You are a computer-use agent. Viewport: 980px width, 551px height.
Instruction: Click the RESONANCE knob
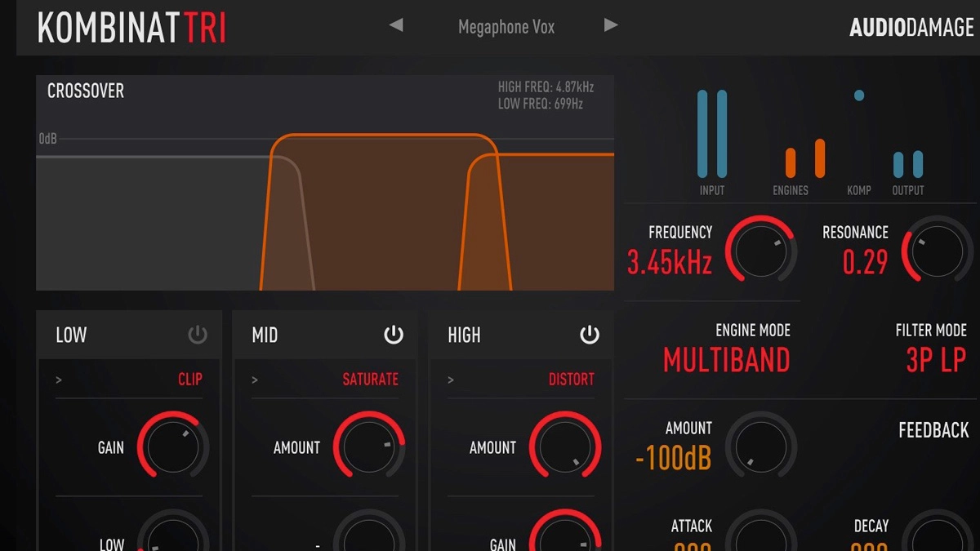coord(938,251)
